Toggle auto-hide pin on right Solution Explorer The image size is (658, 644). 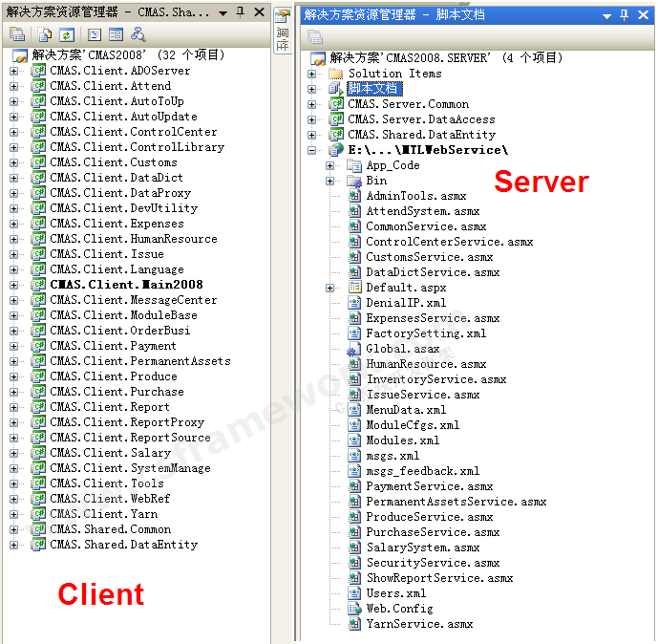point(625,14)
